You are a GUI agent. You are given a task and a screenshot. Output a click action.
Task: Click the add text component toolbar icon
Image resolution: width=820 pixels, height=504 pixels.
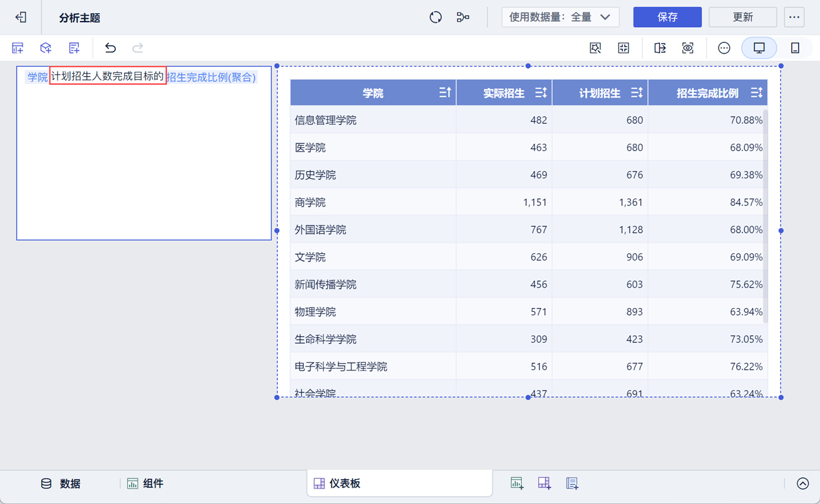[74, 48]
